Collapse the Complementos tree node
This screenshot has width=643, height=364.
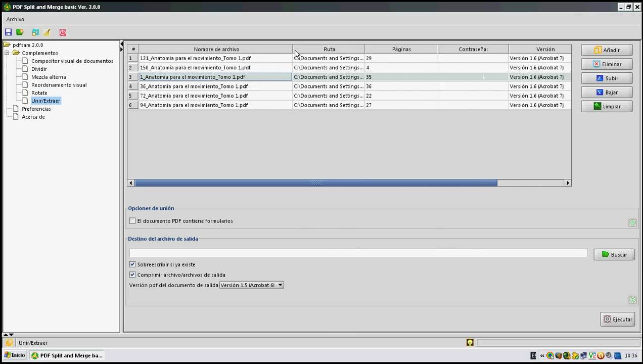pos(7,53)
